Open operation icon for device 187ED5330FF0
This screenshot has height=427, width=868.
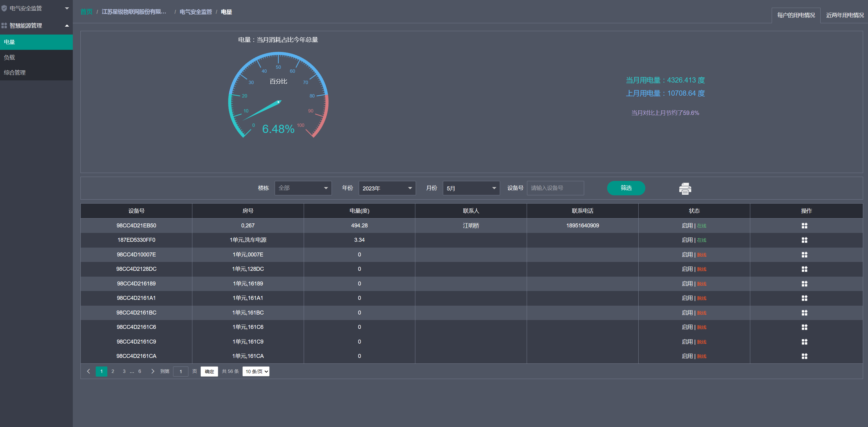coord(804,240)
